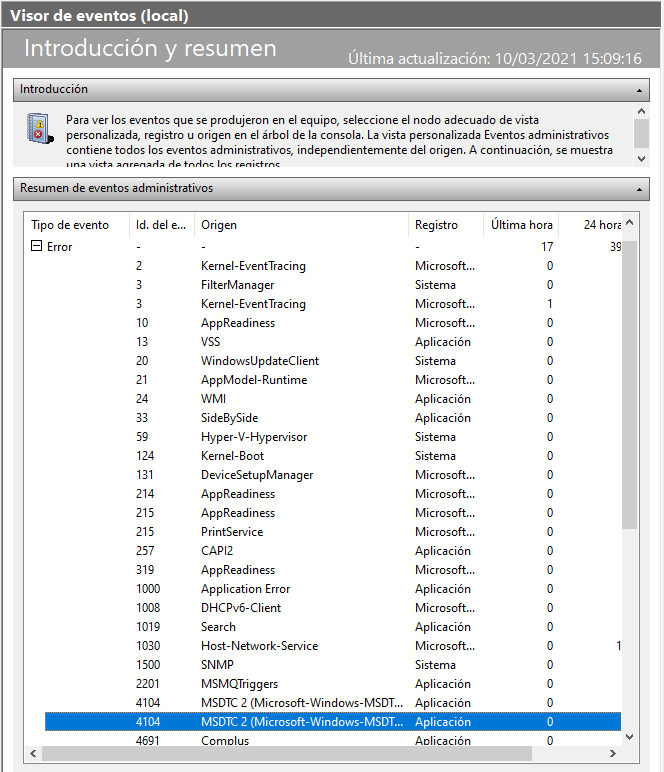Image resolution: width=664 pixels, height=772 pixels.
Task: Sort by the Registro column header
Action: [446, 225]
